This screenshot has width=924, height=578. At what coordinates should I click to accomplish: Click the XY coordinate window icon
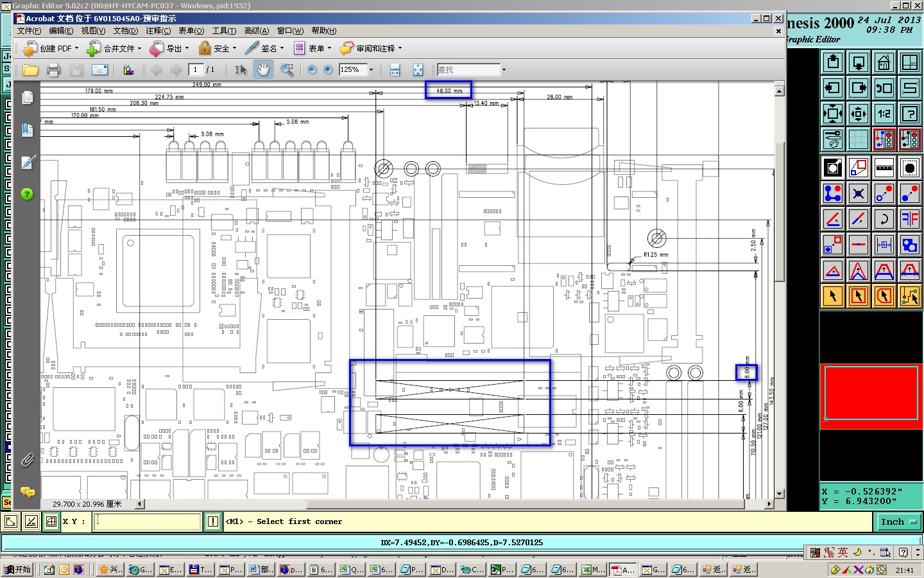[910, 62]
